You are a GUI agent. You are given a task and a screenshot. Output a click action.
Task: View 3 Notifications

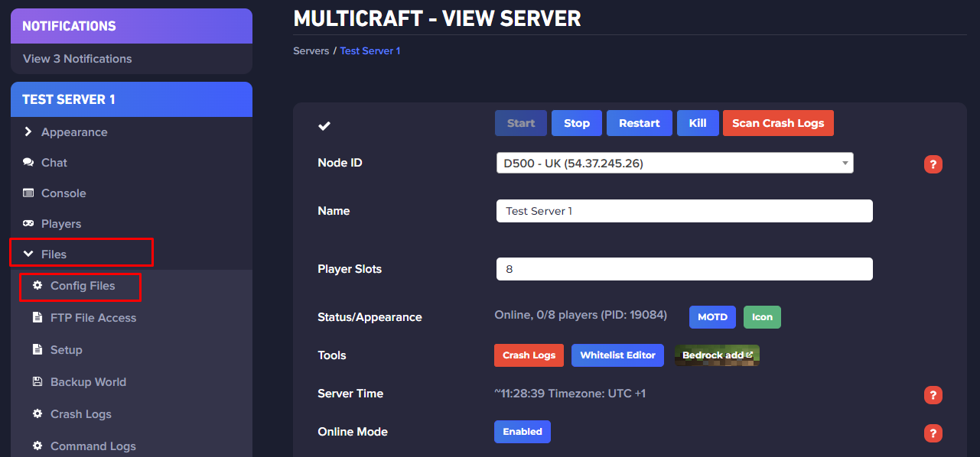point(77,59)
